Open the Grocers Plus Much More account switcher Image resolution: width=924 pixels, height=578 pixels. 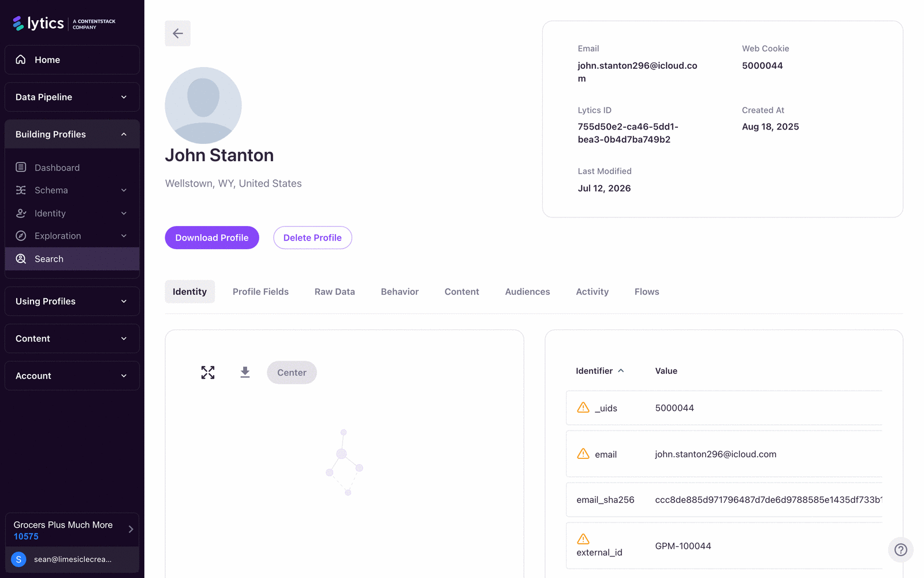coord(72,530)
